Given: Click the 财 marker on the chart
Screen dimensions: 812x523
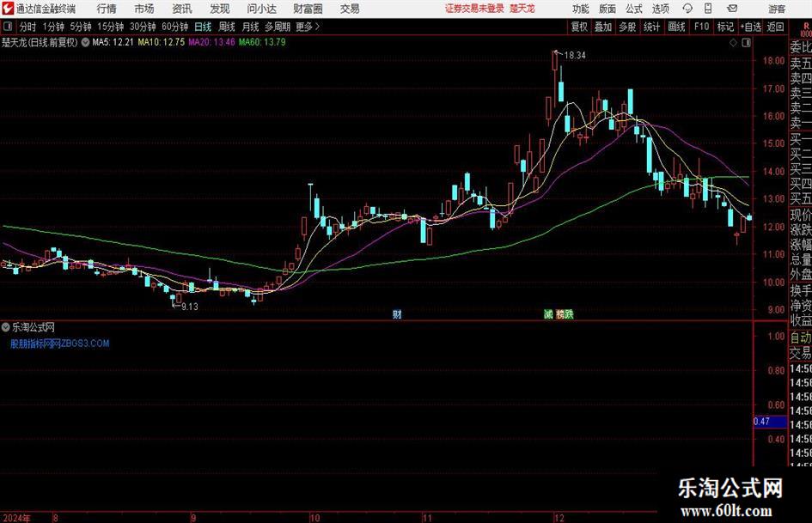Looking at the screenshot, I should (397, 313).
